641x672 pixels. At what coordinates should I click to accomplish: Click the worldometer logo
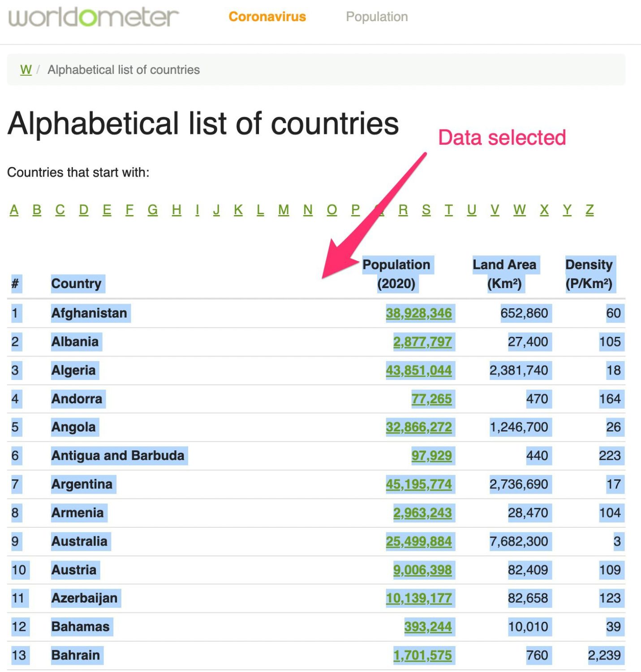click(x=94, y=17)
